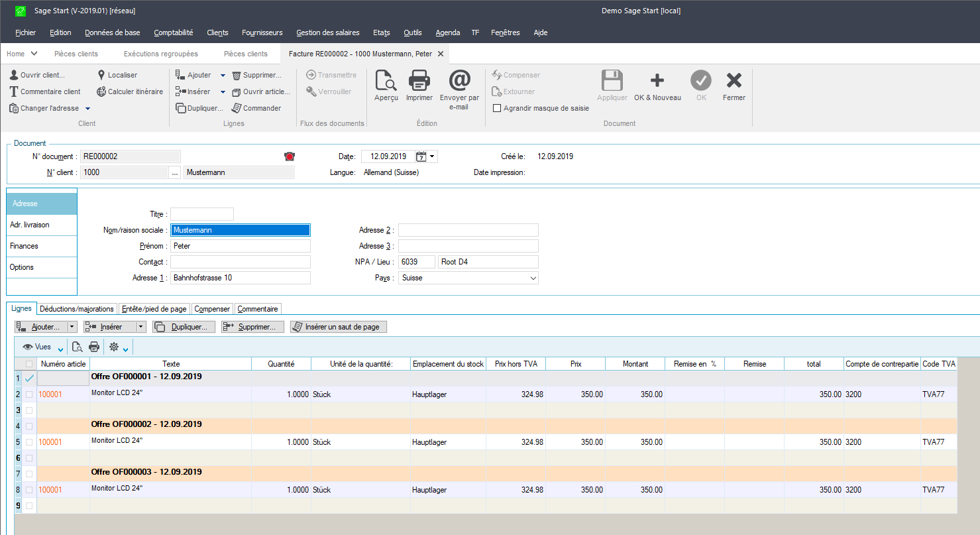Image resolution: width=980 pixels, height=535 pixels.
Task: Tick the checkbox on row 8
Action: pyautogui.click(x=28, y=490)
